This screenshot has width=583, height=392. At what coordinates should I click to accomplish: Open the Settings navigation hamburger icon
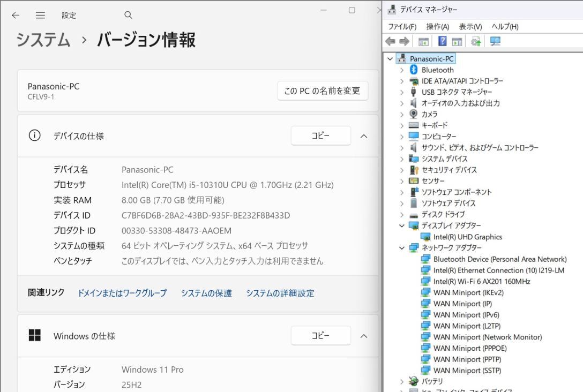tap(40, 15)
